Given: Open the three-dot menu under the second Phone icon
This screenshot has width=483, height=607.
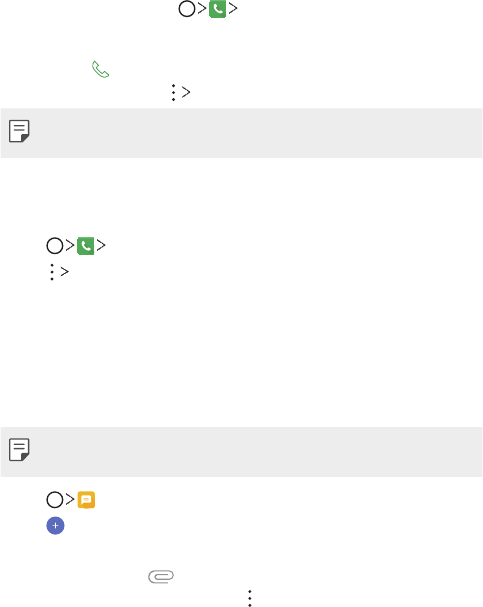Looking at the screenshot, I should tap(52, 272).
